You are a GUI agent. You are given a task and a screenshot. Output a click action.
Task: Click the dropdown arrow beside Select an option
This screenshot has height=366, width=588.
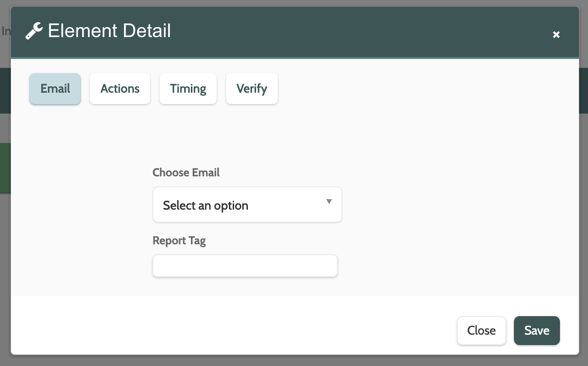[x=329, y=202]
